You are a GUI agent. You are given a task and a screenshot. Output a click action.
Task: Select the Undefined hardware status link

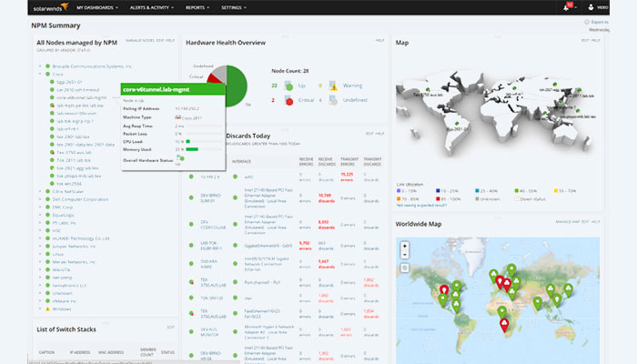pyautogui.click(x=355, y=100)
